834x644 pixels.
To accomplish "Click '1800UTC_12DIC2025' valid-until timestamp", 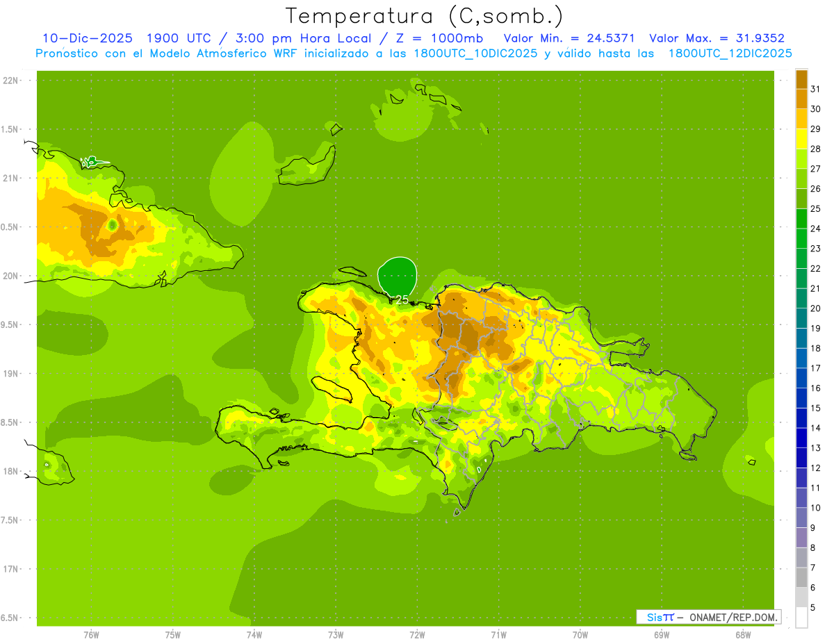I will [x=730, y=53].
